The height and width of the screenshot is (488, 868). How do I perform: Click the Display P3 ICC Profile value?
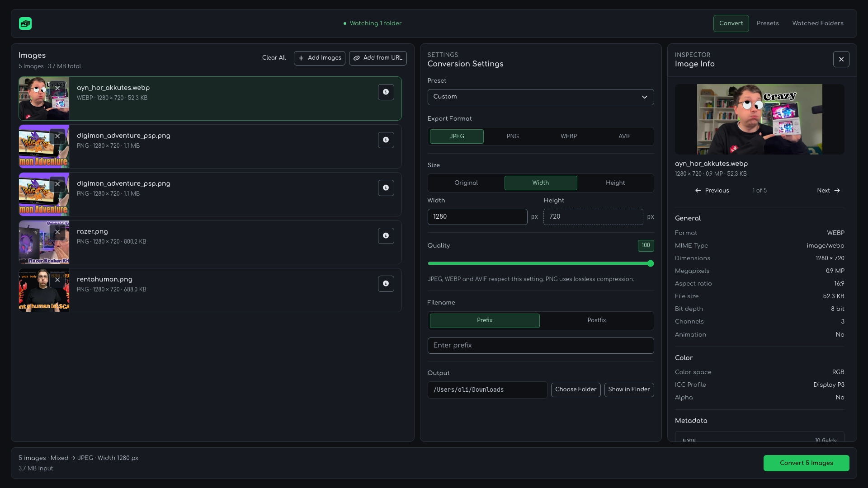pyautogui.click(x=829, y=385)
